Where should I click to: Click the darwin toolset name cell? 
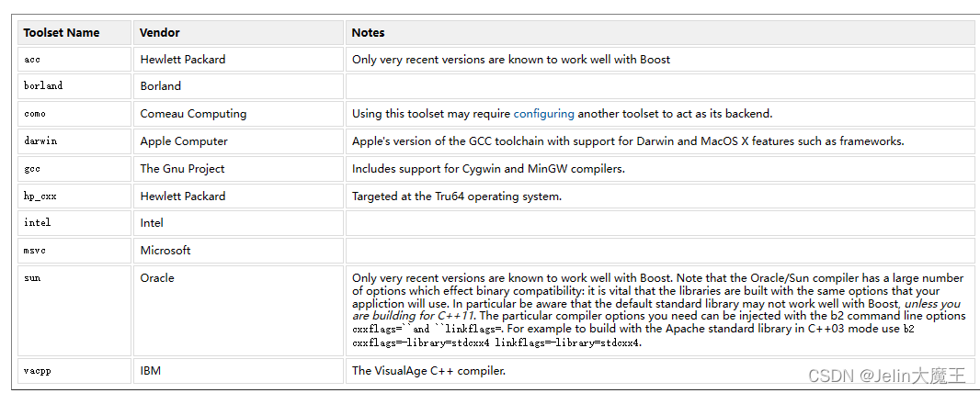(74, 141)
